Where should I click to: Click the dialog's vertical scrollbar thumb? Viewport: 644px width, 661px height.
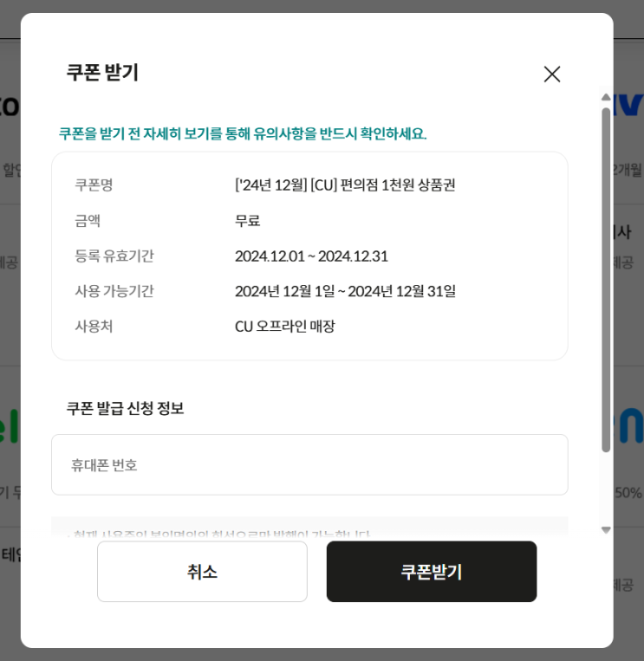606,280
